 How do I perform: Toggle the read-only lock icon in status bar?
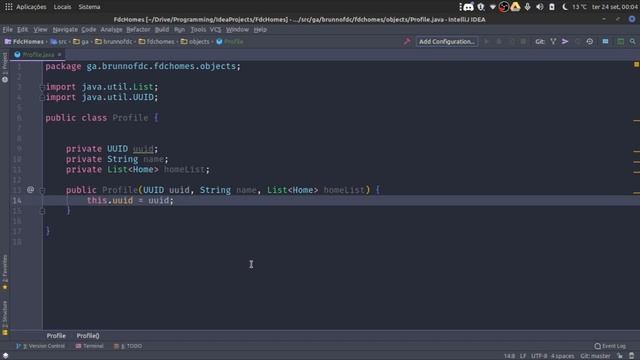[x=620, y=356]
